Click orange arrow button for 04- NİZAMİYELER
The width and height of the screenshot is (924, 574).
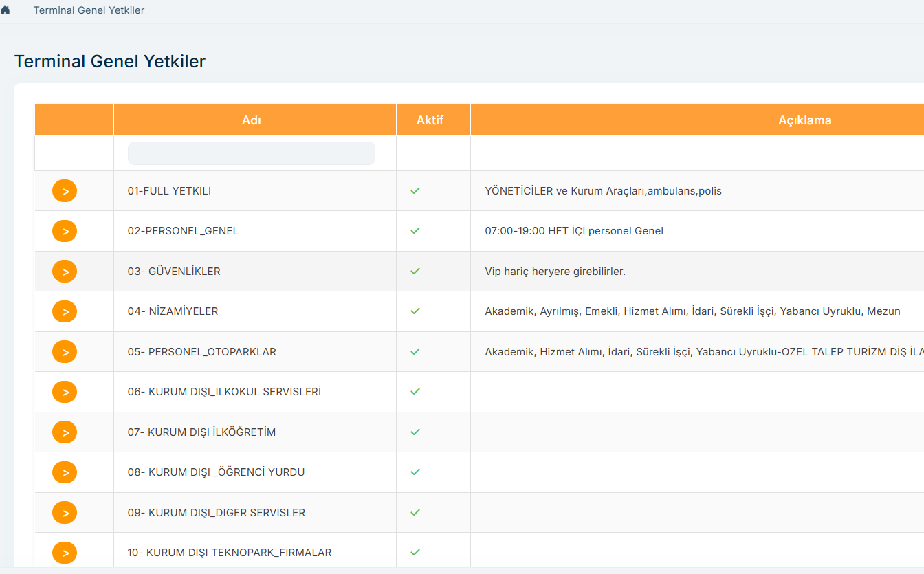tap(65, 311)
